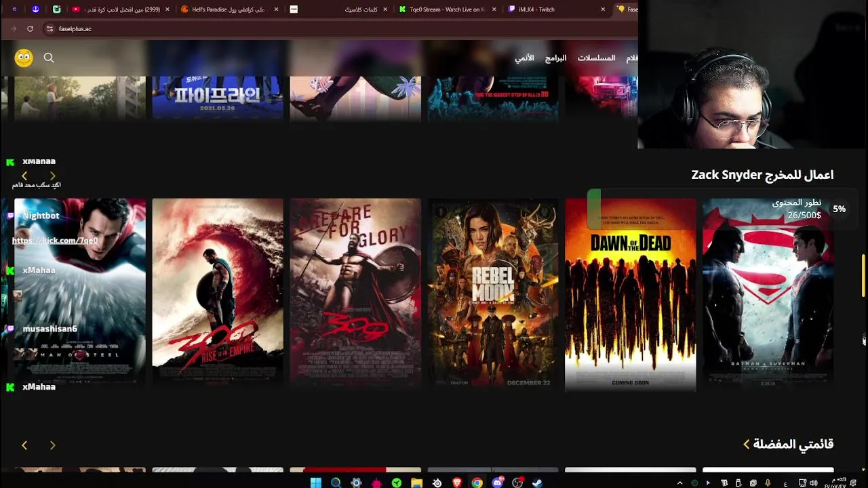This screenshot has width=868, height=488.
Task: Click the browser forward arrow
Action: click(x=13, y=28)
